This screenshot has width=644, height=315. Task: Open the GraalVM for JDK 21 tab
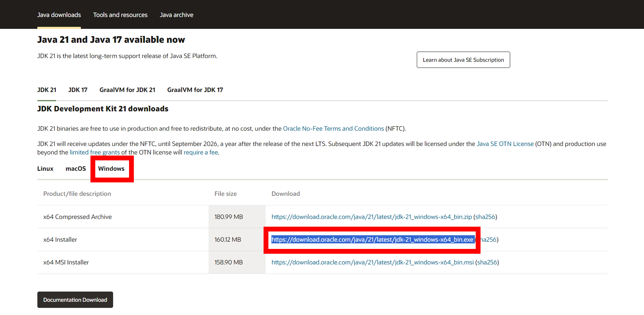point(127,90)
